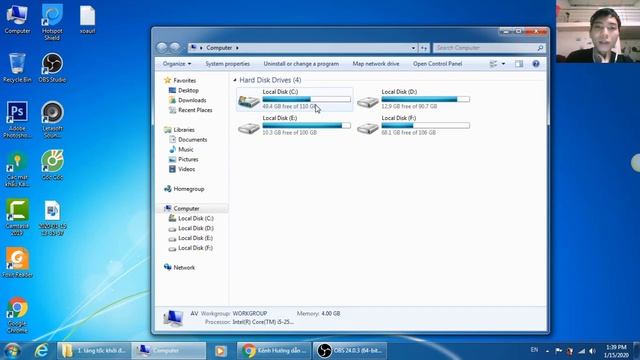Open Downloads in the navigation pane

point(192,100)
